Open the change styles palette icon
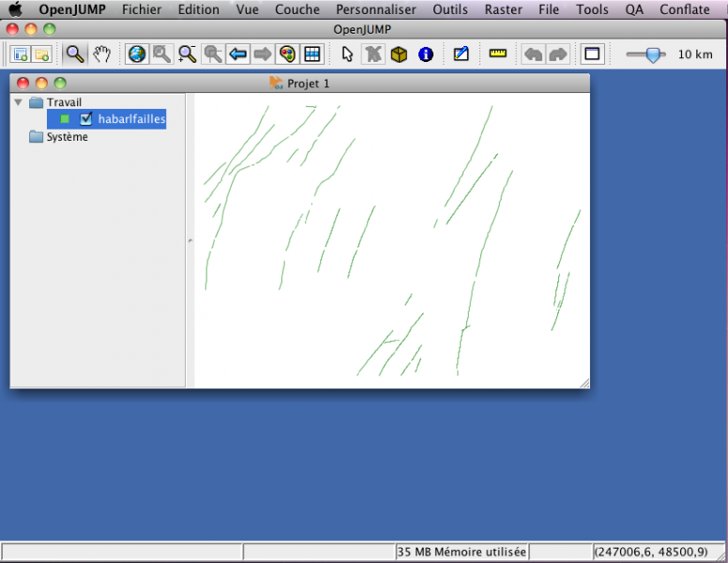 [287, 54]
